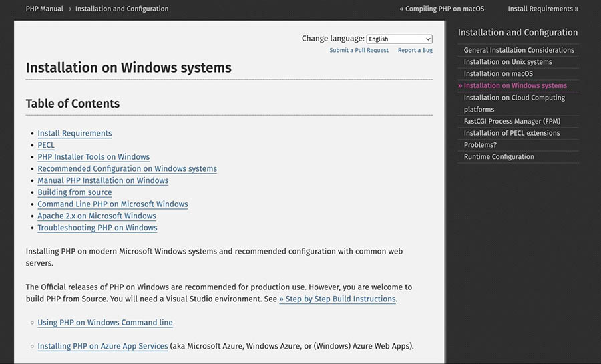Open Installing PHP on Azure App Services
The width and height of the screenshot is (601, 364).
[x=103, y=346]
